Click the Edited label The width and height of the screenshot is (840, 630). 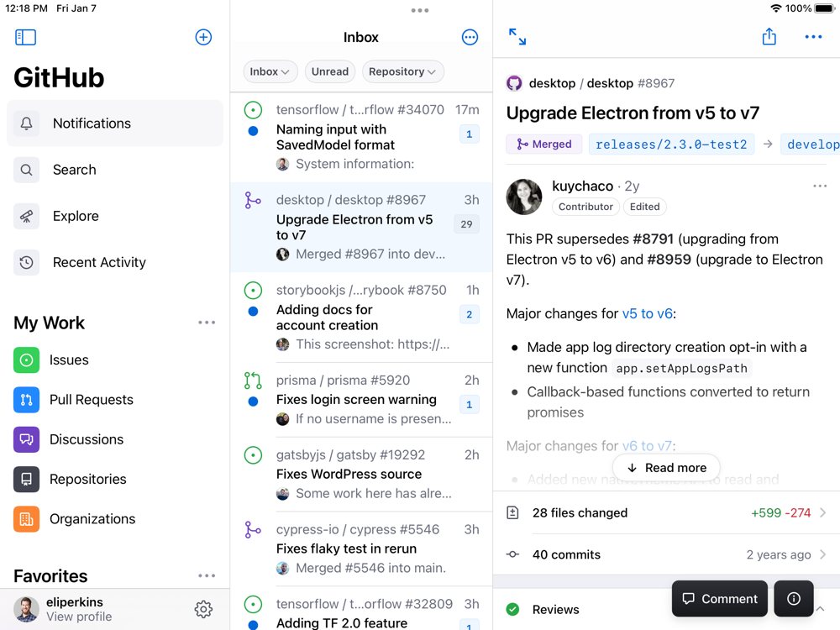(644, 207)
